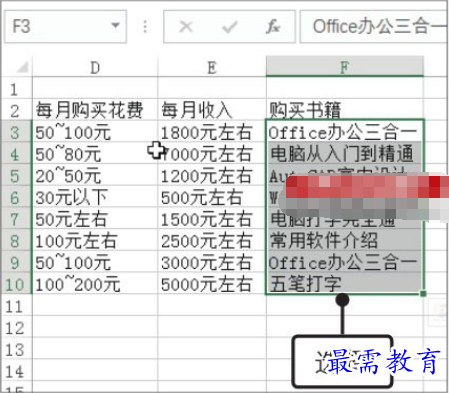Cancel the entry with the X icon
Image resolution: width=449 pixels, height=393 pixels.
pos(186,26)
